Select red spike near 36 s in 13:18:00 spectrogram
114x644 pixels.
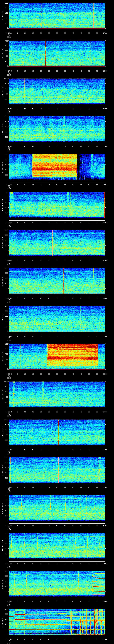tap(66, 91)
